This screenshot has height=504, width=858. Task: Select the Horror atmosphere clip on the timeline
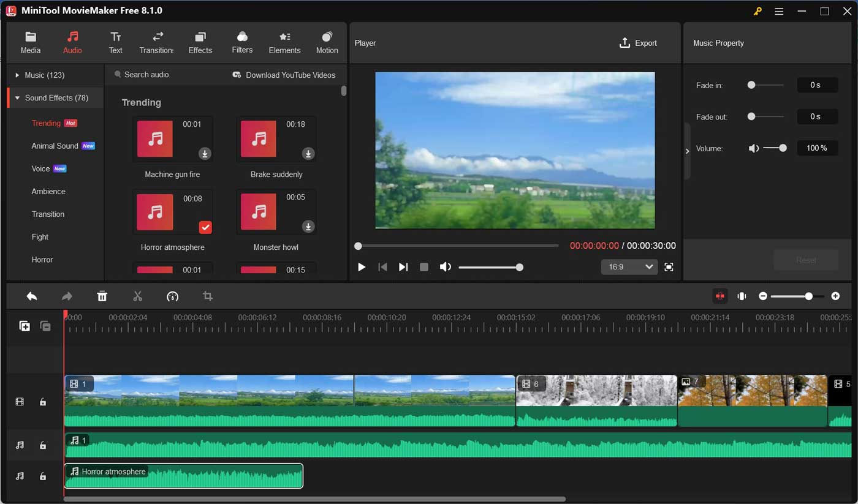click(183, 476)
